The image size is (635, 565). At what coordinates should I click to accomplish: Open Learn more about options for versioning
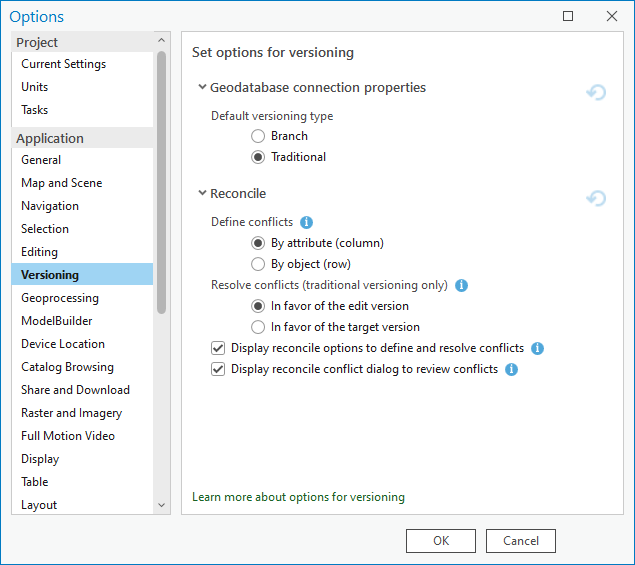point(298,497)
